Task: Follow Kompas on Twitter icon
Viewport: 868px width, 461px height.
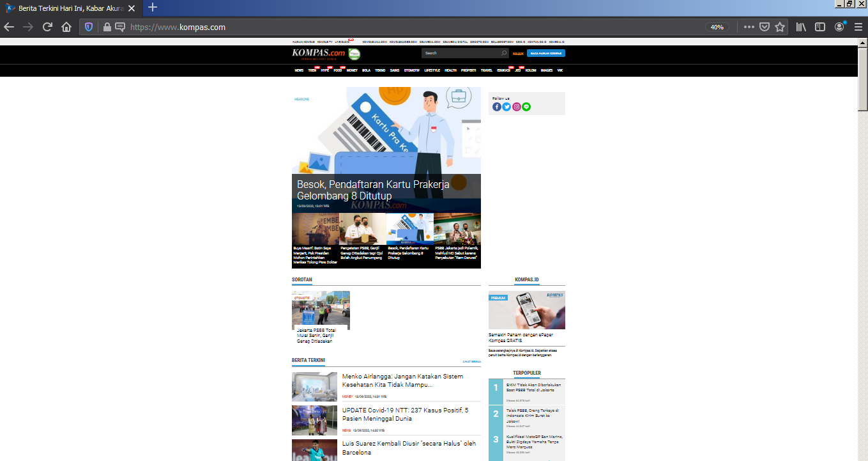Action: pos(506,107)
